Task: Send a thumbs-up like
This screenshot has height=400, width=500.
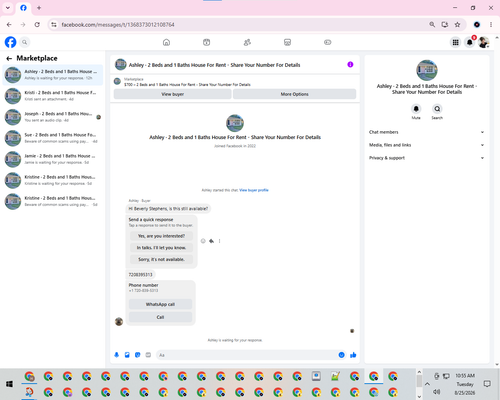Action: click(x=353, y=355)
